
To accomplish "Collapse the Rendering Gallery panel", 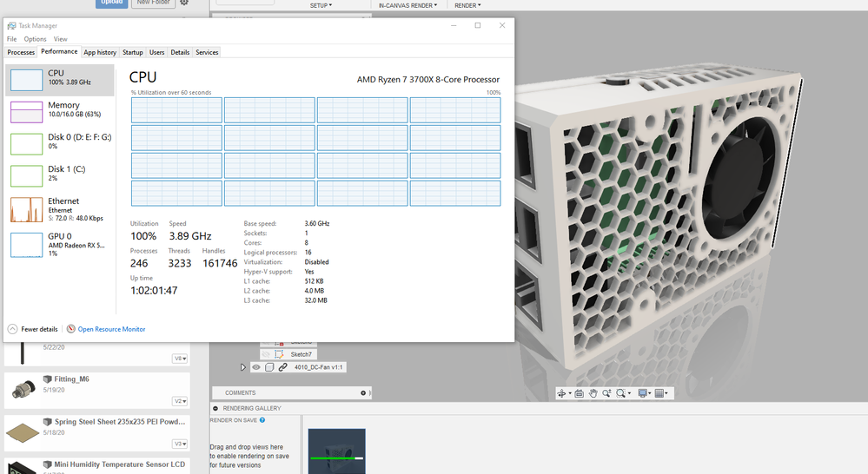I will [x=215, y=408].
